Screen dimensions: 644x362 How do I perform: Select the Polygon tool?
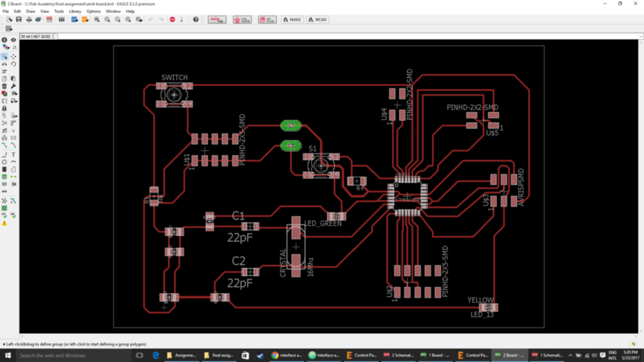[13, 170]
